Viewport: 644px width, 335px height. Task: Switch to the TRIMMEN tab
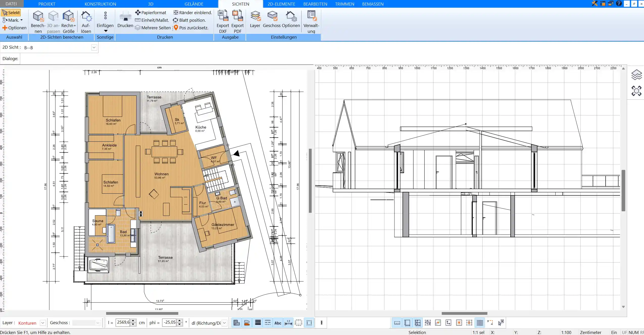344,4
